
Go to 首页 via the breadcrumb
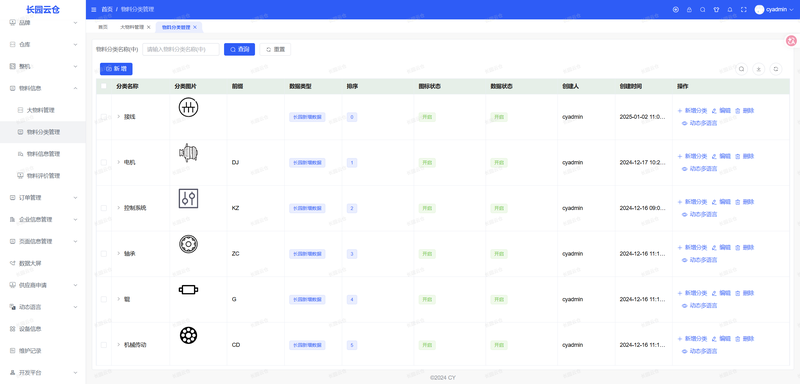click(107, 9)
